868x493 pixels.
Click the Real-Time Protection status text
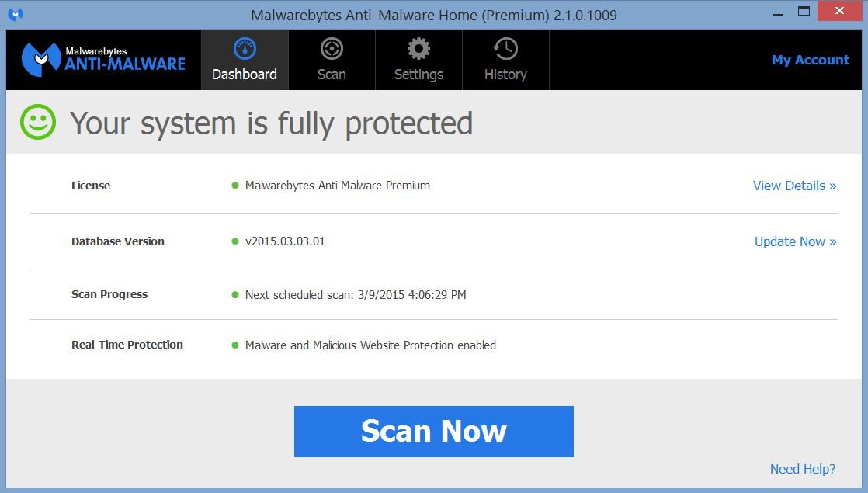pos(370,345)
